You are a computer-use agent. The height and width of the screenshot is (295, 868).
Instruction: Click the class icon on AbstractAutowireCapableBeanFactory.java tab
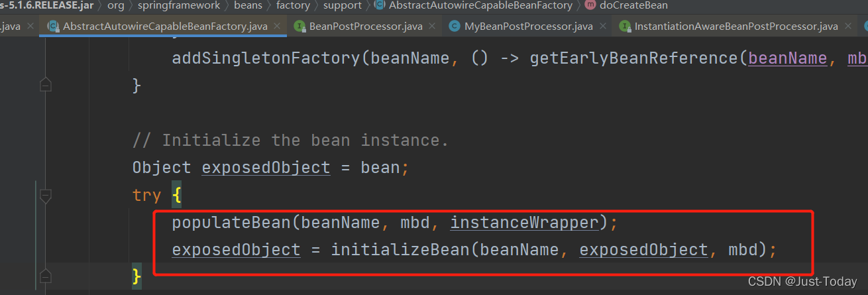click(52, 27)
